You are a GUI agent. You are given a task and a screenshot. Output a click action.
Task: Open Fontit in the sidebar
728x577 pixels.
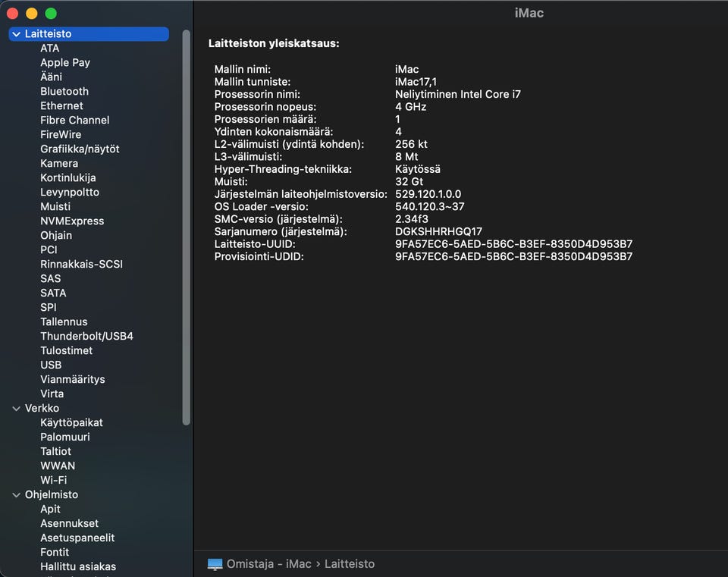(x=55, y=553)
